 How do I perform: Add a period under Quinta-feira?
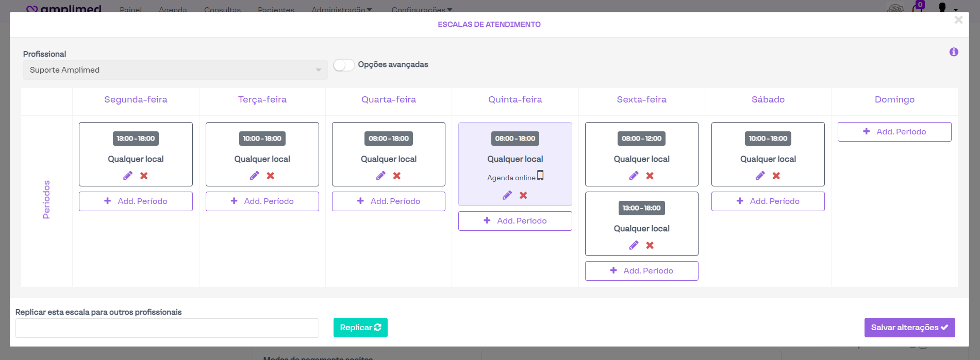(x=515, y=221)
